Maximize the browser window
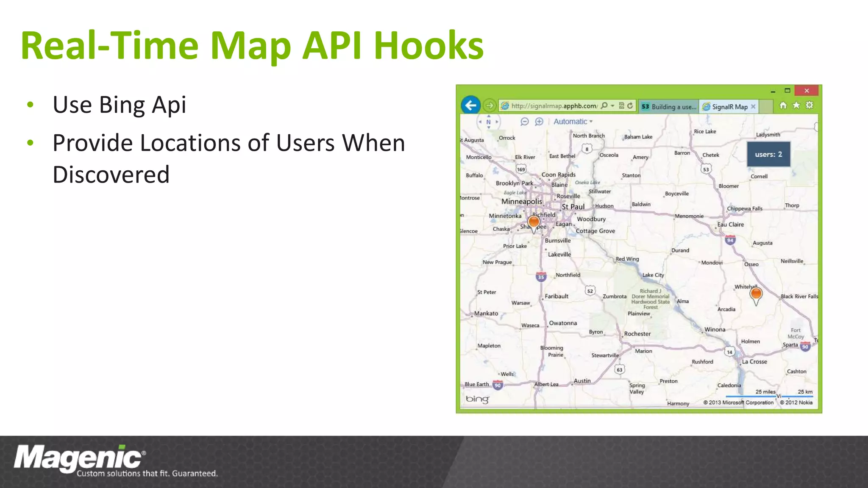This screenshot has width=868, height=488. (x=787, y=91)
